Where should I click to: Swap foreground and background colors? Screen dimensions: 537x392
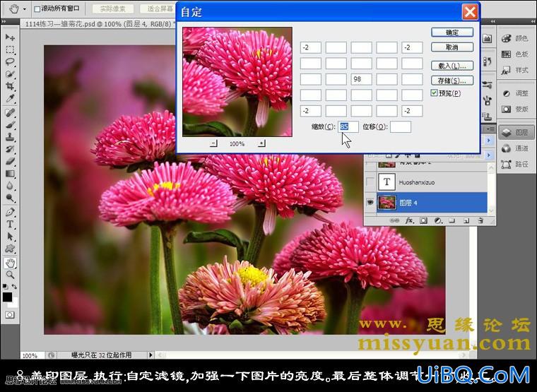click(x=14, y=286)
